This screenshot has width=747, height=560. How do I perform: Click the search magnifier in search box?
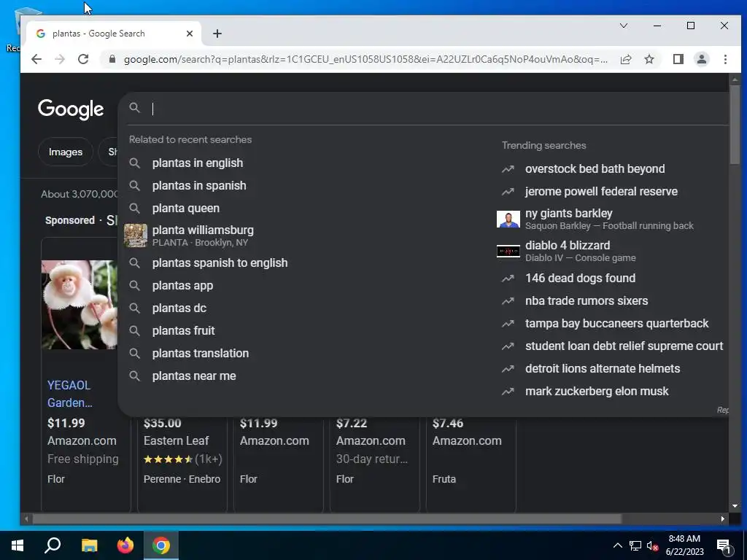tap(134, 108)
